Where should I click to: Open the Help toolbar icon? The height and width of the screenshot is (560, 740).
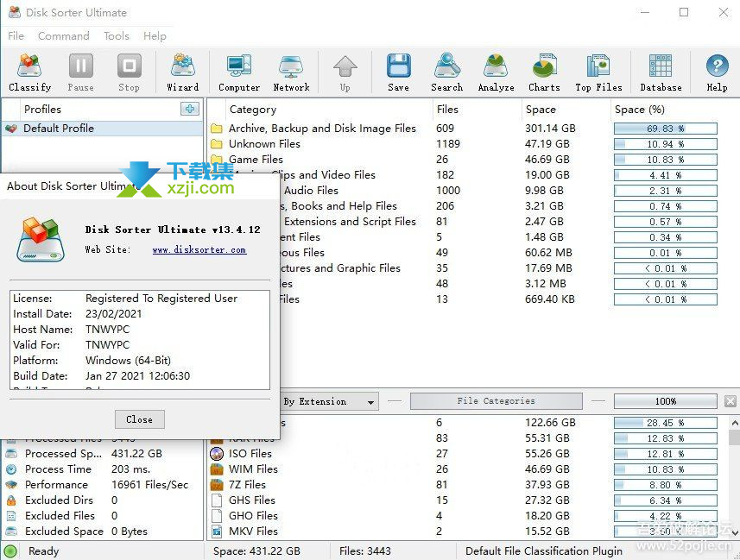coord(717,72)
